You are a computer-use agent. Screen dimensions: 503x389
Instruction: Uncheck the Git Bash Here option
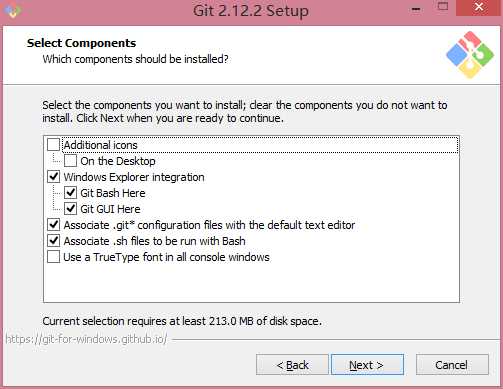tap(70, 193)
